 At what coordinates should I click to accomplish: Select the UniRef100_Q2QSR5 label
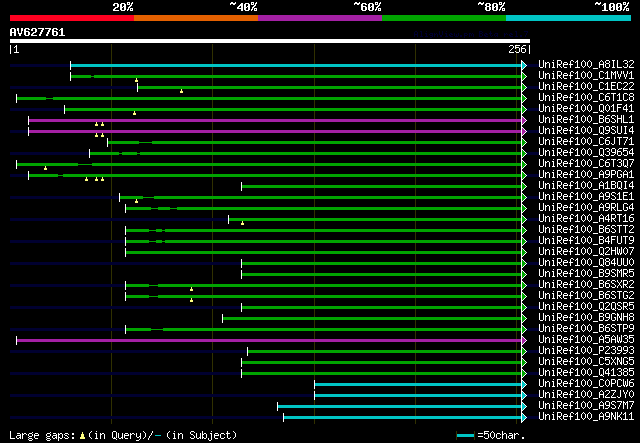586,307
